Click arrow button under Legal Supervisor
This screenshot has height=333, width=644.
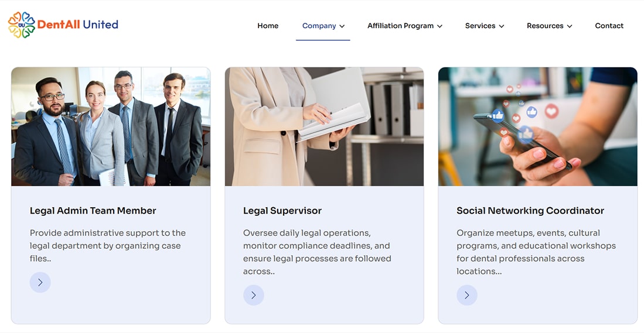click(x=254, y=296)
